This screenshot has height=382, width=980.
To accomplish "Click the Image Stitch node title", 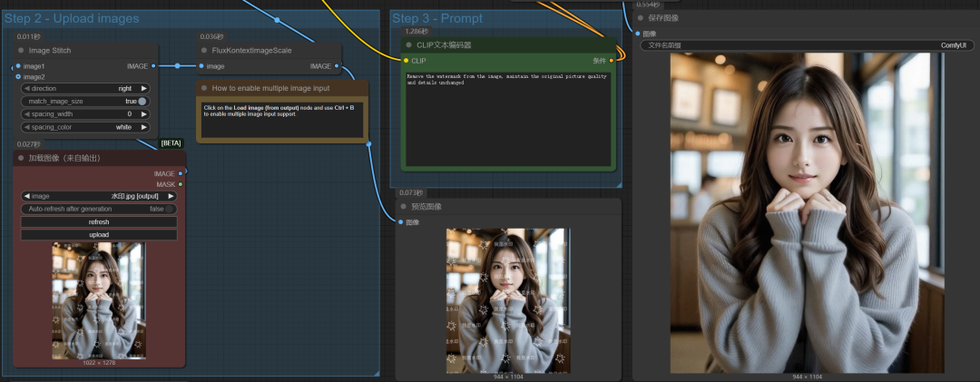I will (x=50, y=51).
